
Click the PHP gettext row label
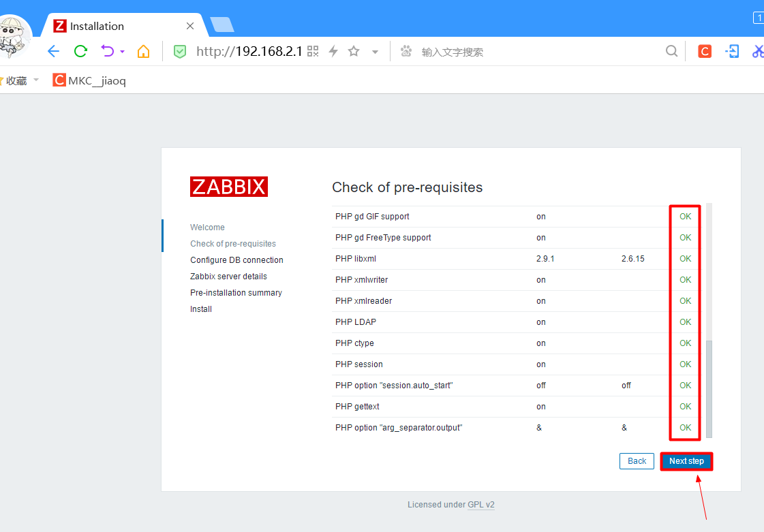click(x=357, y=407)
